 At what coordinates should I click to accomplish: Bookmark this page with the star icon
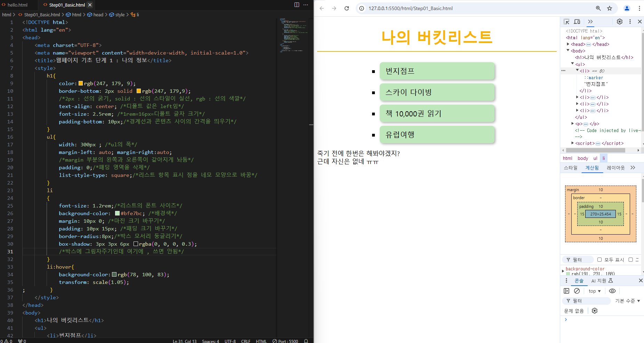(610, 8)
